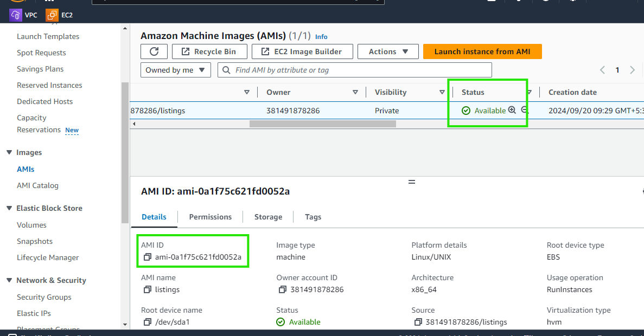Screen dimensions: 644x336
Task: Copy the Source value icon
Action: pos(418,322)
